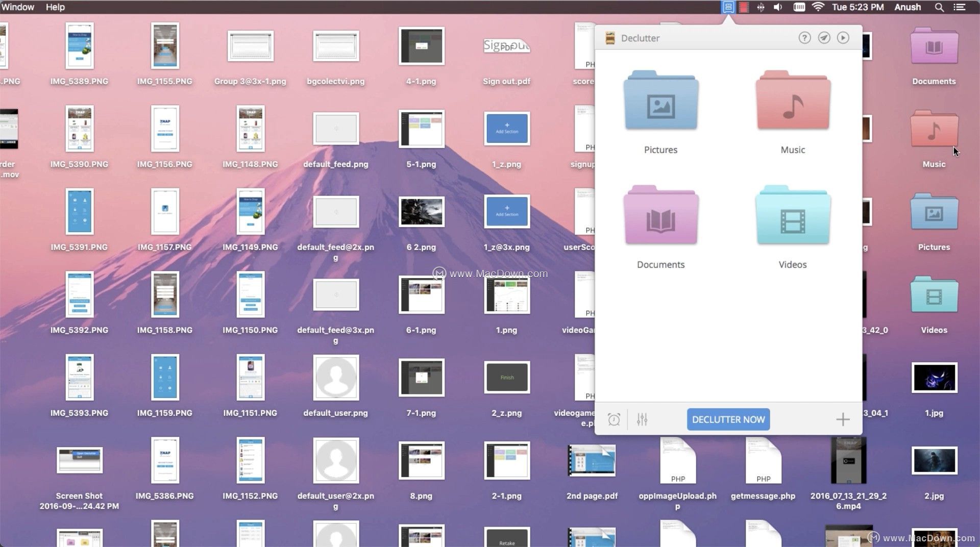980x547 pixels.
Task: Open Notification Center list icon
Action: click(960, 7)
